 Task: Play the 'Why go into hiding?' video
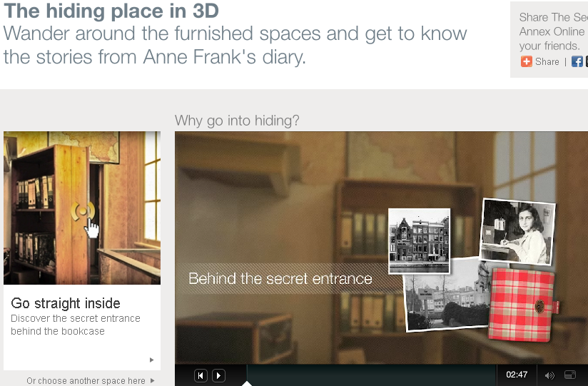(x=218, y=375)
